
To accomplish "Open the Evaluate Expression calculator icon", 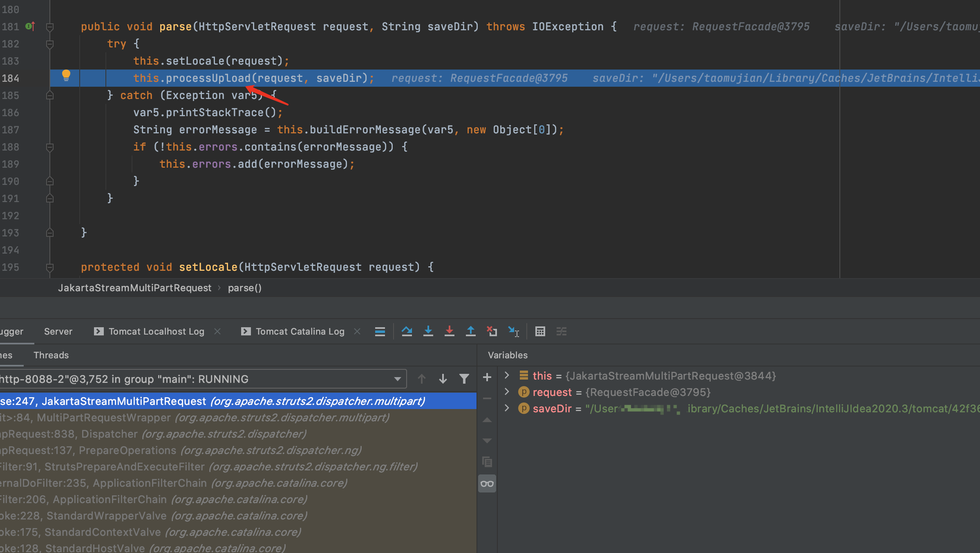I will pyautogui.click(x=540, y=331).
